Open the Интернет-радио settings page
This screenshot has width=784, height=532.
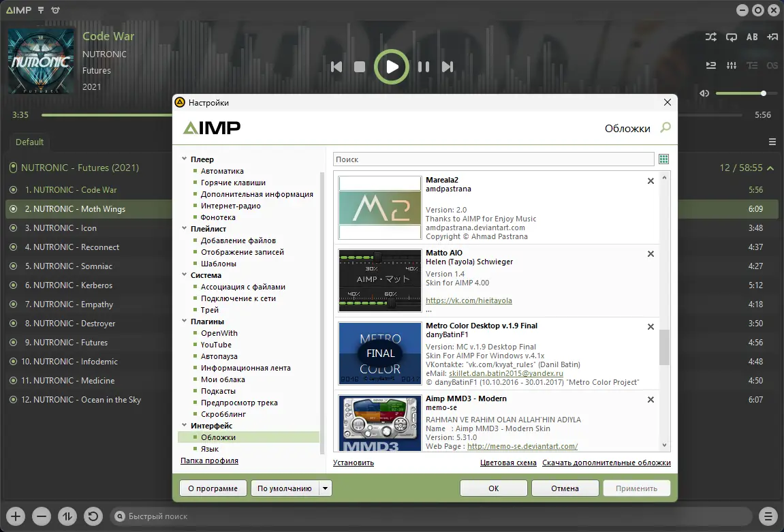pos(230,206)
